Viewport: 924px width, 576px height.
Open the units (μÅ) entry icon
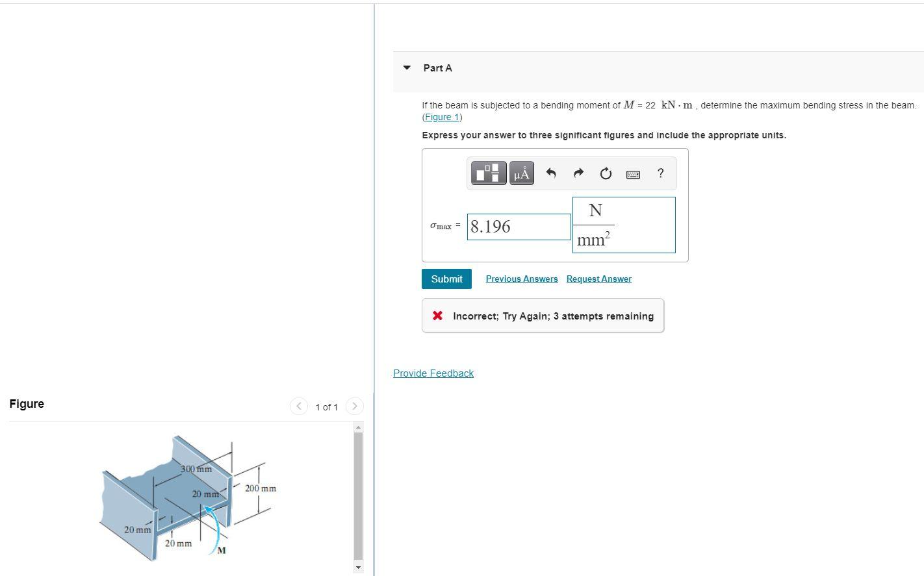(x=521, y=173)
